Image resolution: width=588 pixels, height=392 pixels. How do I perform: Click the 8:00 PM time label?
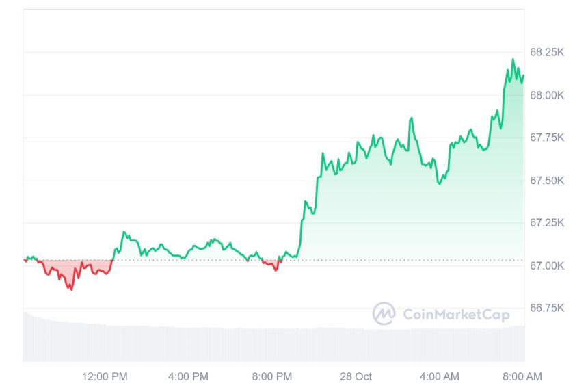[271, 376]
